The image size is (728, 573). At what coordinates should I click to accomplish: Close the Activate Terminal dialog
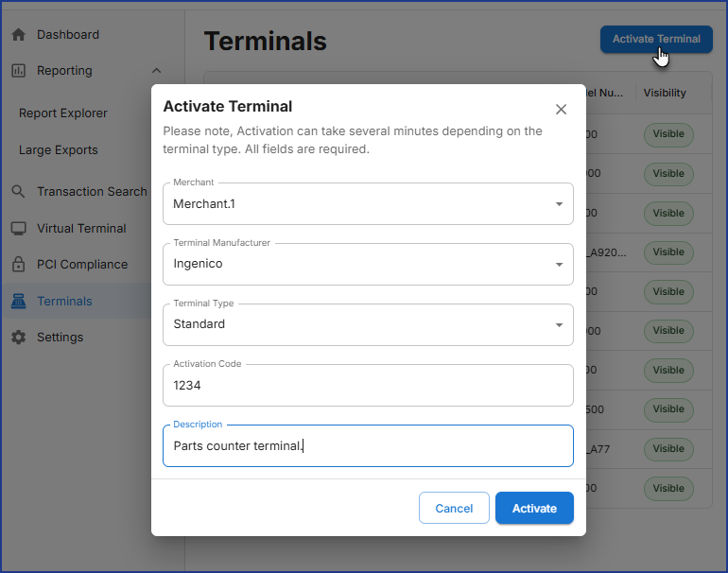561,110
